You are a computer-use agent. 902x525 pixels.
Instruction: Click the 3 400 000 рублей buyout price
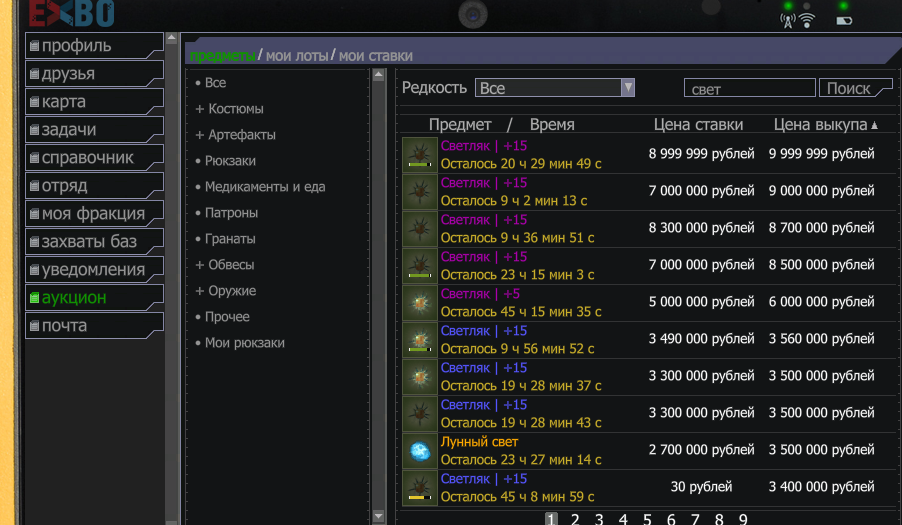click(x=821, y=487)
